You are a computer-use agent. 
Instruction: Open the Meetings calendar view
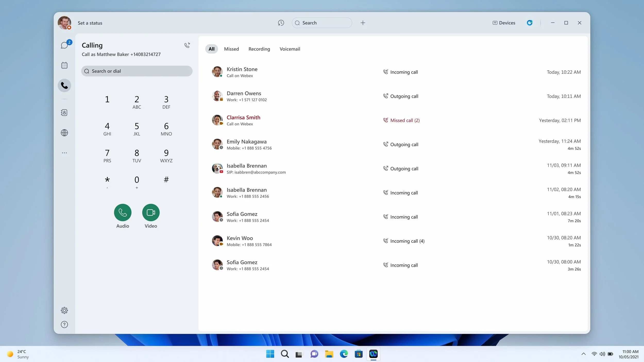(x=64, y=65)
